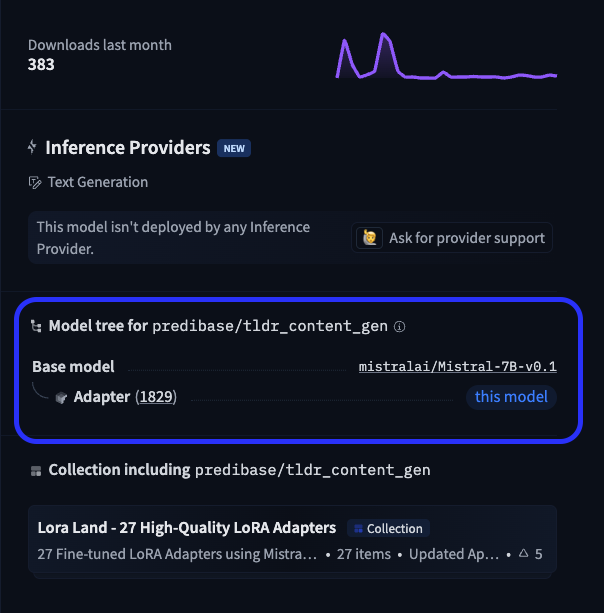Image resolution: width=604 pixels, height=613 pixels.
Task: Click the upvote triangle icon beside 5
Action: click(x=523, y=553)
